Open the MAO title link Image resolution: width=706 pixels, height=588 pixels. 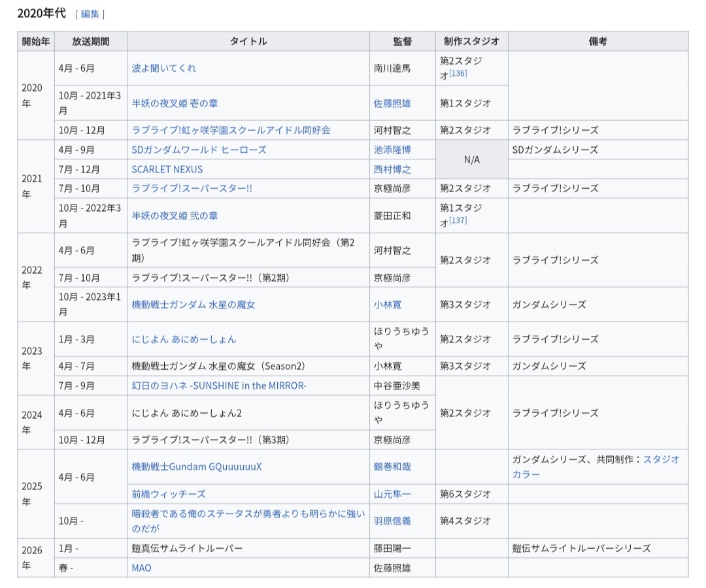(141, 568)
